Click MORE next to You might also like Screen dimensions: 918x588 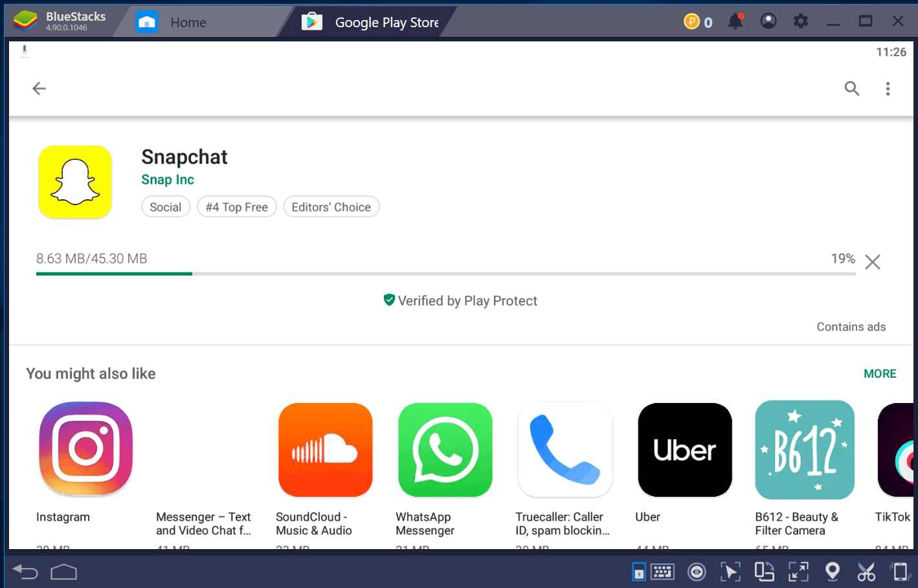(x=880, y=374)
